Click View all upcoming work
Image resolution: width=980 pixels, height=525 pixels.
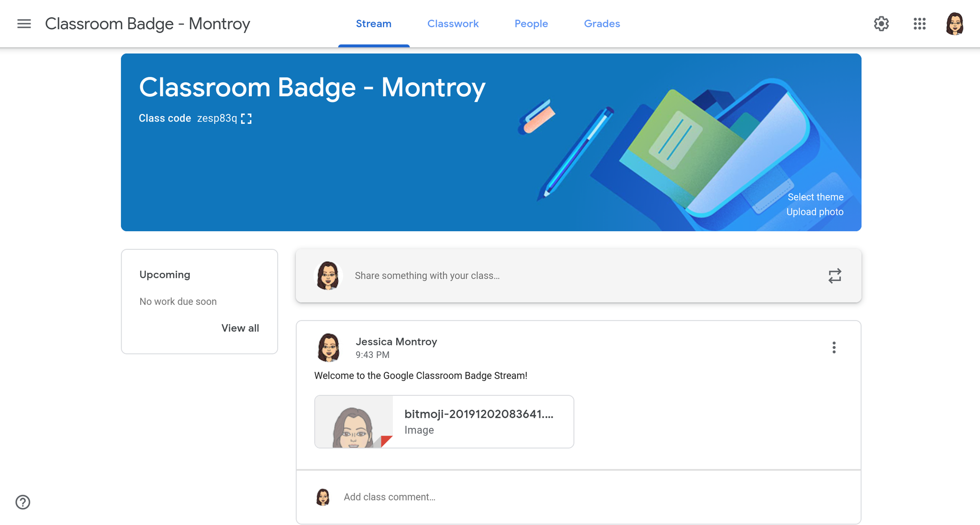240,328
